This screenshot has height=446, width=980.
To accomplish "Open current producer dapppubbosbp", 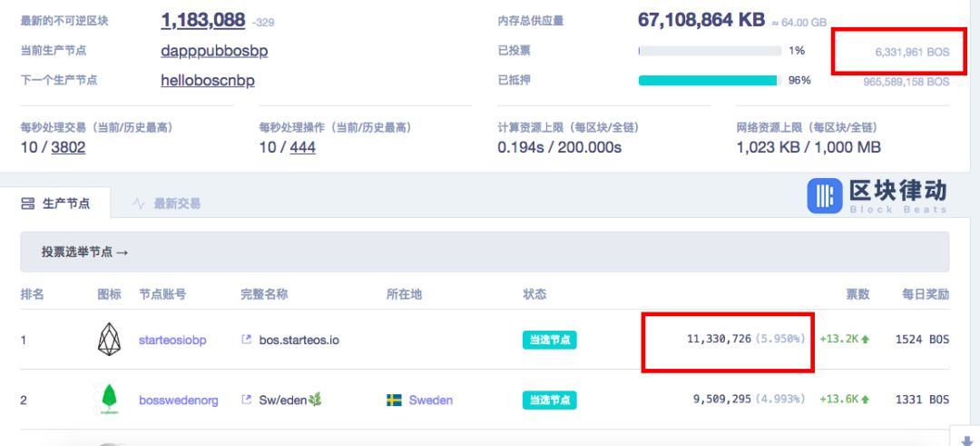I will 214,51.
